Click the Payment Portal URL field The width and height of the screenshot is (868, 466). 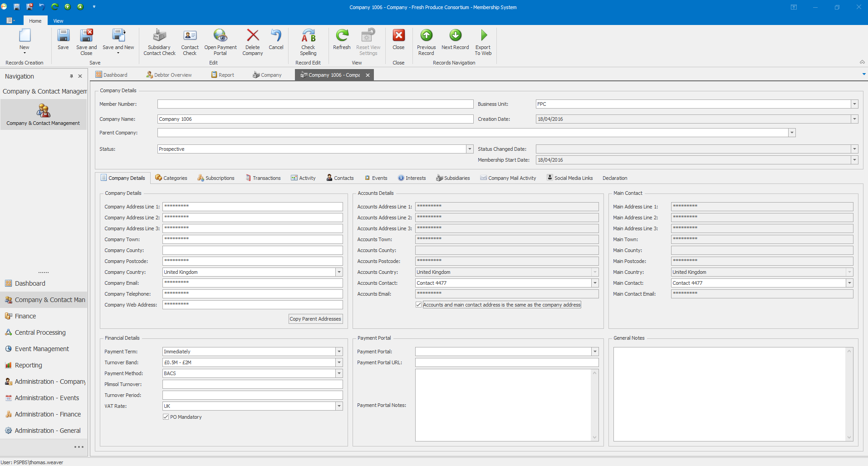click(x=507, y=362)
